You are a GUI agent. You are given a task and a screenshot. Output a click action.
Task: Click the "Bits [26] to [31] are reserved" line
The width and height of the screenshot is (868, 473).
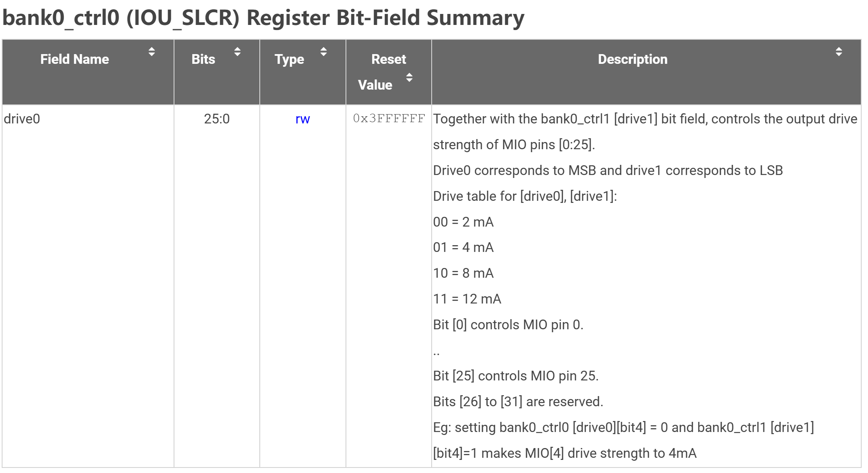pos(518,402)
